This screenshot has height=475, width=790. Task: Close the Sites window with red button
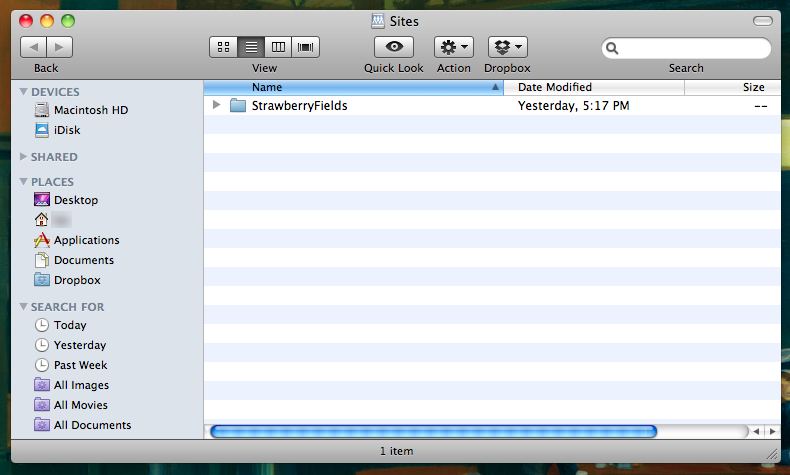coord(26,21)
